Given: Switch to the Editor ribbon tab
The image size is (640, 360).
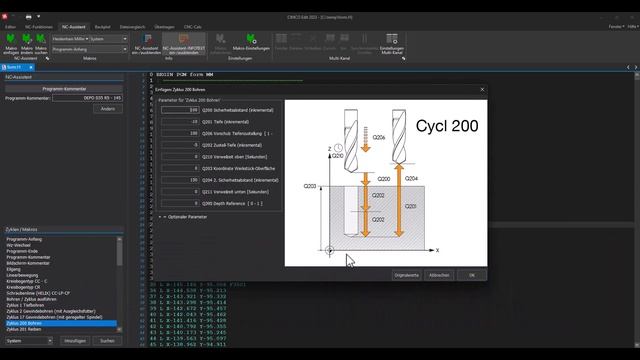Looking at the screenshot, I should 10,27.
